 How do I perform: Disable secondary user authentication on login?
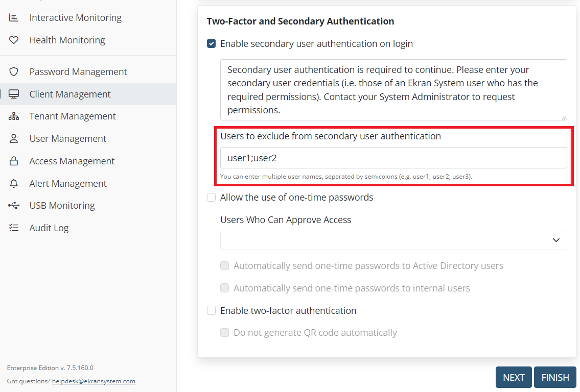[x=211, y=44]
